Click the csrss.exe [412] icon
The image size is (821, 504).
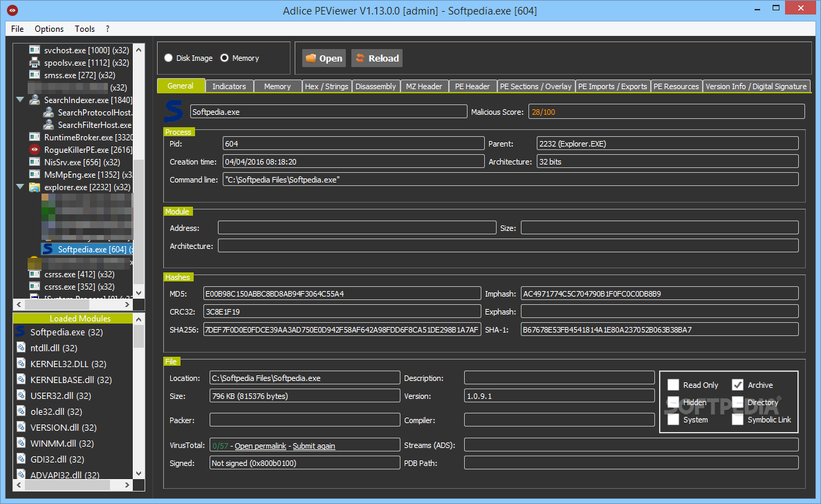(x=35, y=274)
